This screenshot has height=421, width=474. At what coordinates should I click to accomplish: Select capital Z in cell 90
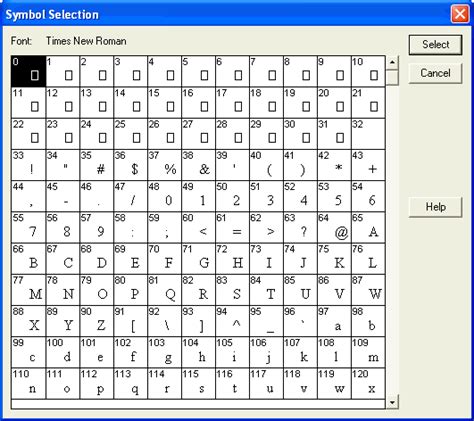tap(97, 321)
